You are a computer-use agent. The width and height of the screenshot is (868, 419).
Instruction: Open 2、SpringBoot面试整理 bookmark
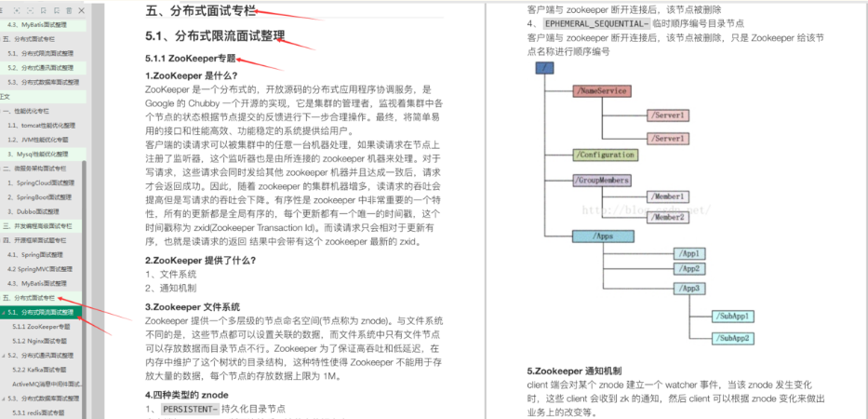click(x=40, y=197)
